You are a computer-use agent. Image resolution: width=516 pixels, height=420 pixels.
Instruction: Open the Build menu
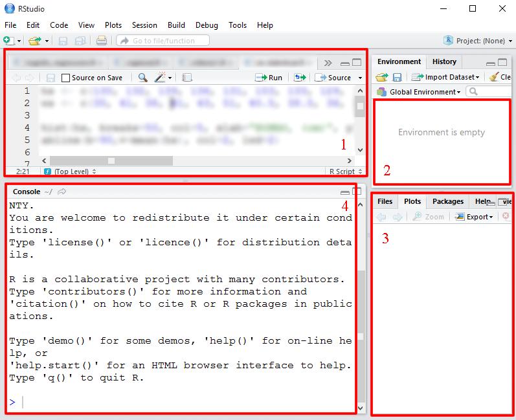coord(176,25)
